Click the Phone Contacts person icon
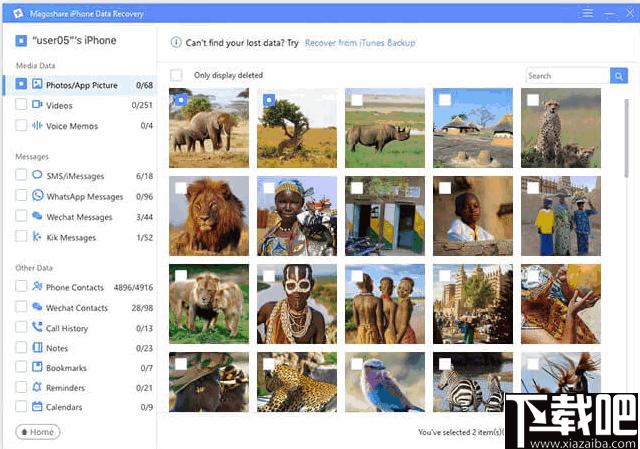This screenshot has height=449, width=640. pos(37,287)
